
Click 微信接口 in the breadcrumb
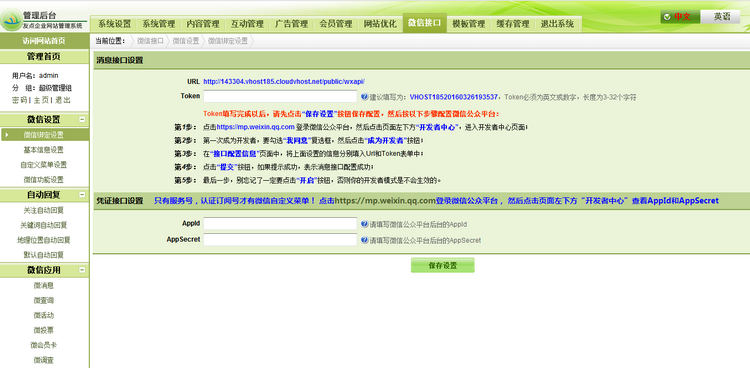[x=150, y=41]
